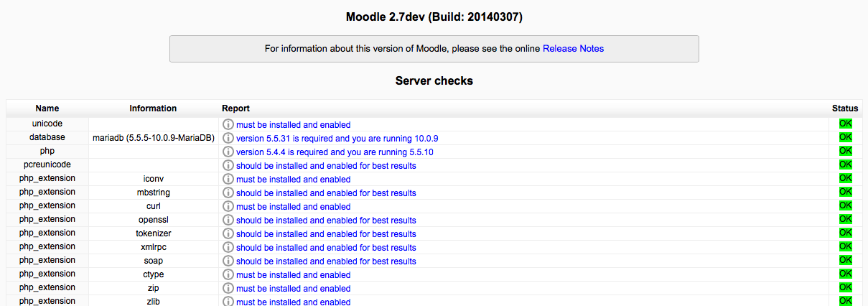Click the info icon in the curl row
868x306 pixels.
(228, 207)
